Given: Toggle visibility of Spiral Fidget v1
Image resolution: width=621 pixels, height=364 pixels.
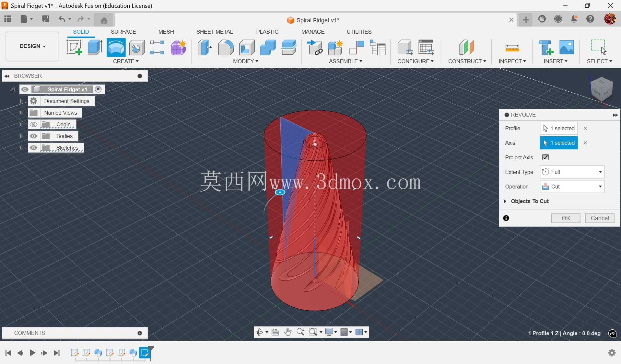Looking at the screenshot, I should click(25, 89).
